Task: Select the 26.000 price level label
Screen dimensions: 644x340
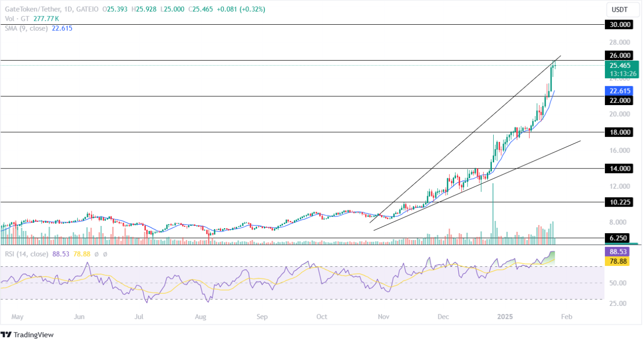Action: point(619,55)
